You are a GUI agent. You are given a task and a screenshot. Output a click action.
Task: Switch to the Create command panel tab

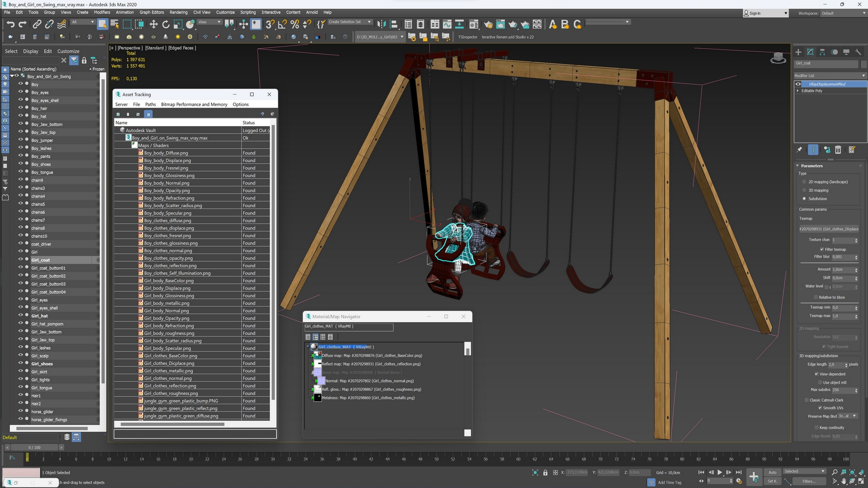(798, 52)
